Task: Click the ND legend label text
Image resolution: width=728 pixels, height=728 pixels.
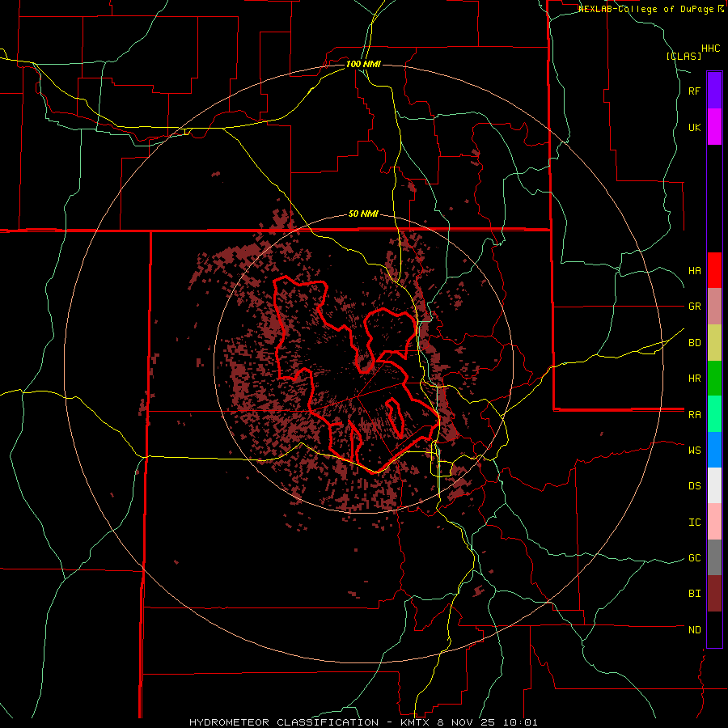Action: tap(695, 630)
